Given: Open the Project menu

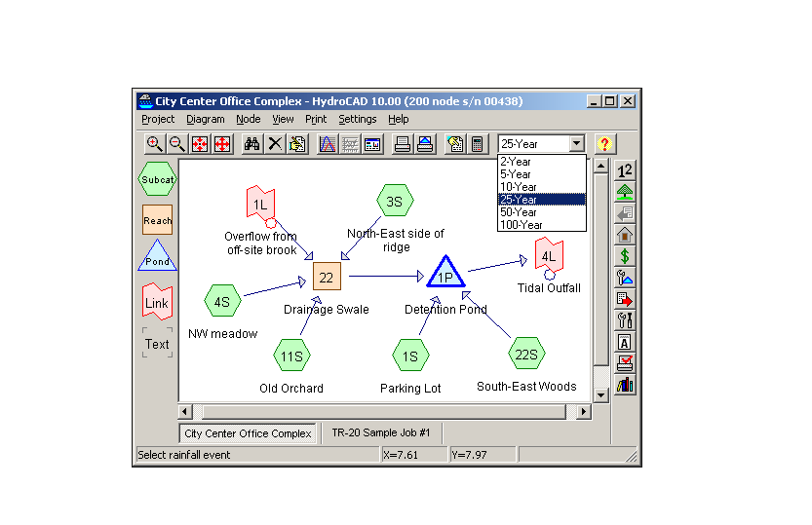Looking at the screenshot, I should [158, 120].
